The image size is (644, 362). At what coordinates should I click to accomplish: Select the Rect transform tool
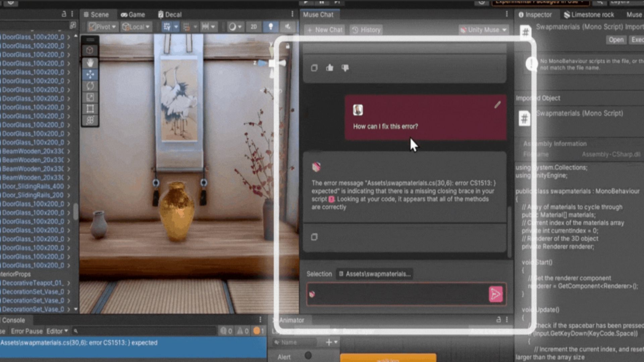click(90, 109)
